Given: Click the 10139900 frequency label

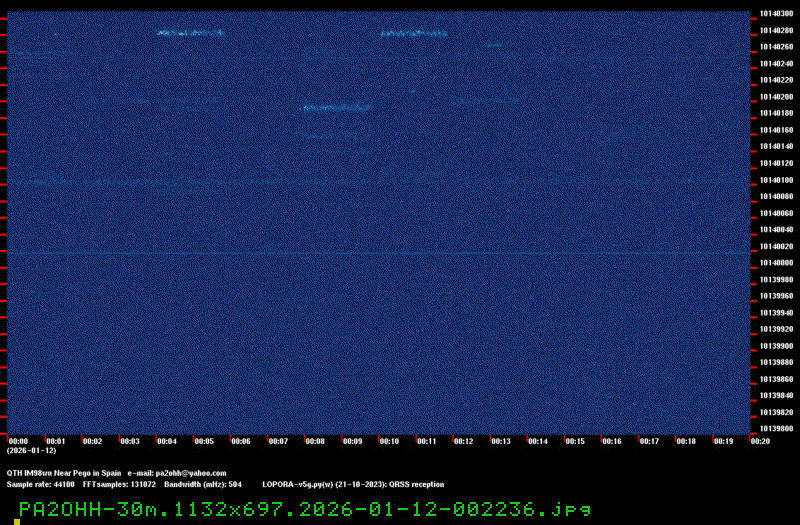Looking at the screenshot, I should [776, 346].
